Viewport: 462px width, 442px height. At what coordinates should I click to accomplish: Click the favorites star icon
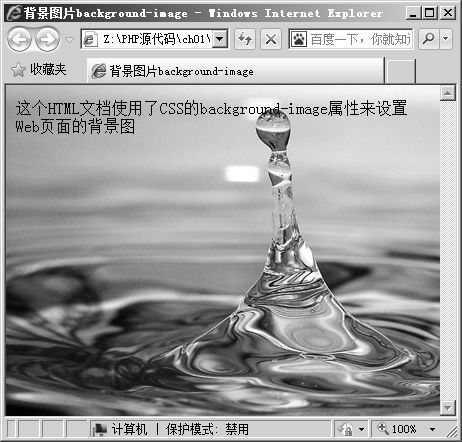pyautogui.click(x=18, y=70)
